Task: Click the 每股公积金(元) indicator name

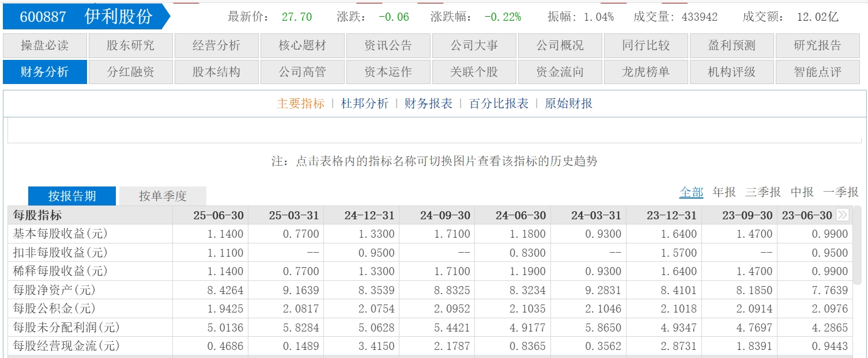Action: point(54,309)
